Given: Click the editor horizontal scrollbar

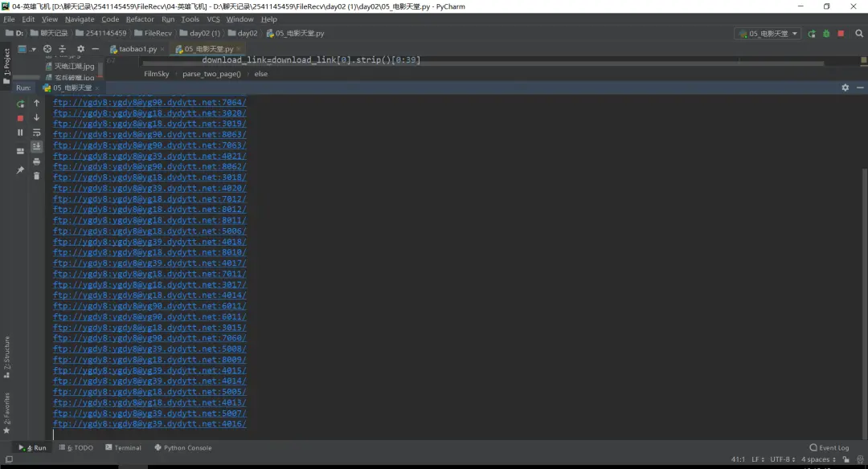Looking at the screenshot, I should point(483,64).
